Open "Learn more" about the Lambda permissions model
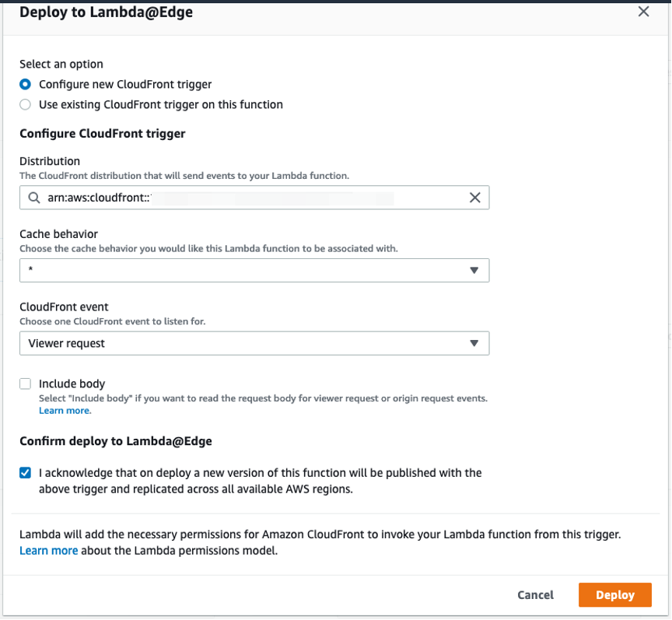672x620 pixels. [48, 550]
